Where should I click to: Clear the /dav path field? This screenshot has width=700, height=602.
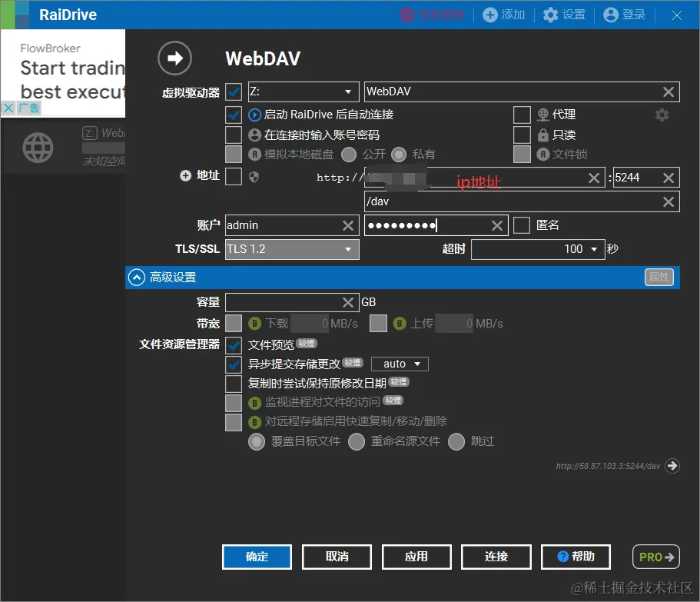coord(668,202)
